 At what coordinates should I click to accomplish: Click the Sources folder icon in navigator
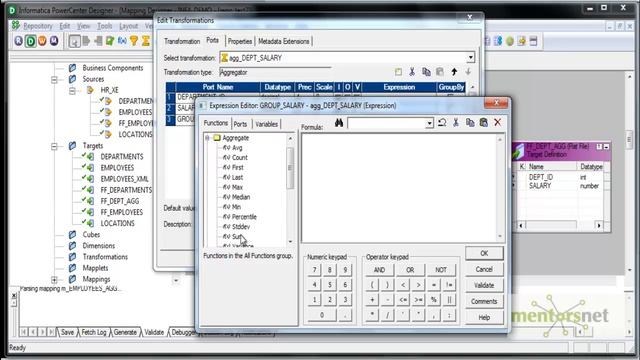pos(72,79)
